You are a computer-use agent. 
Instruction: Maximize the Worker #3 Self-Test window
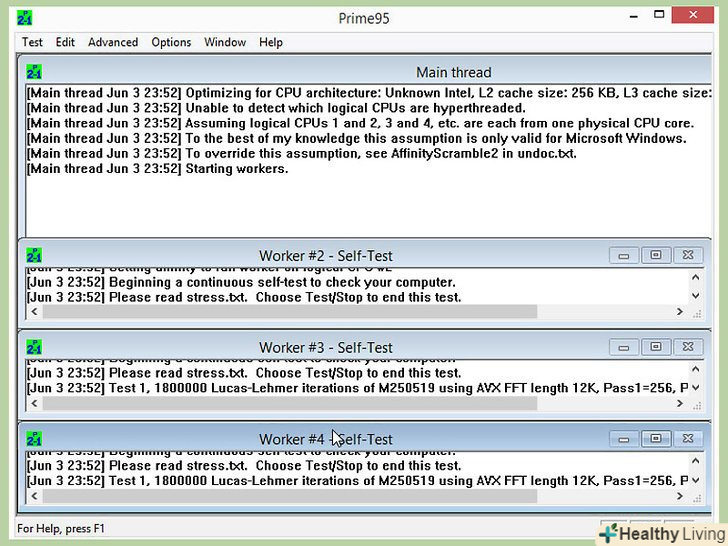655,347
